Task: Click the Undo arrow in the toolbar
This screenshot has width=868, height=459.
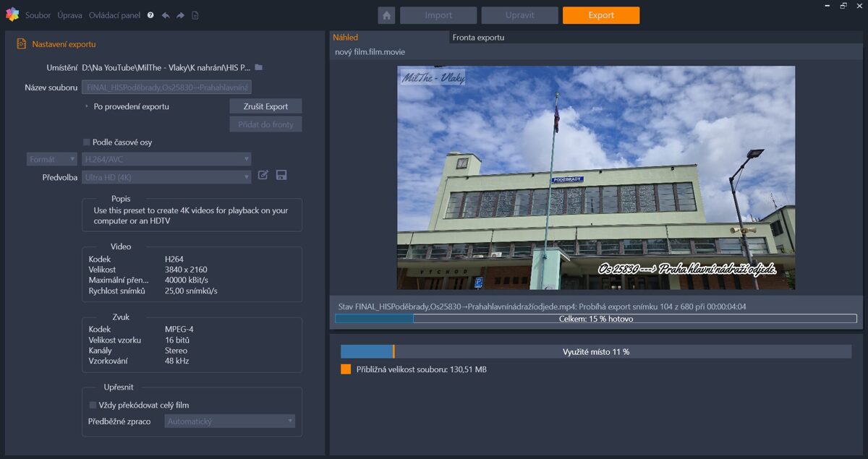Action: [x=166, y=14]
